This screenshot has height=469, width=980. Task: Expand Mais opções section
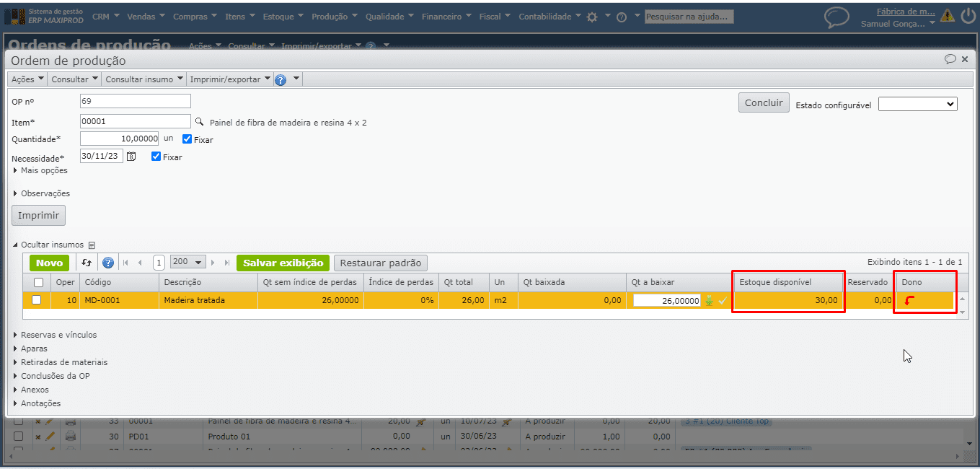pos(40,171)
